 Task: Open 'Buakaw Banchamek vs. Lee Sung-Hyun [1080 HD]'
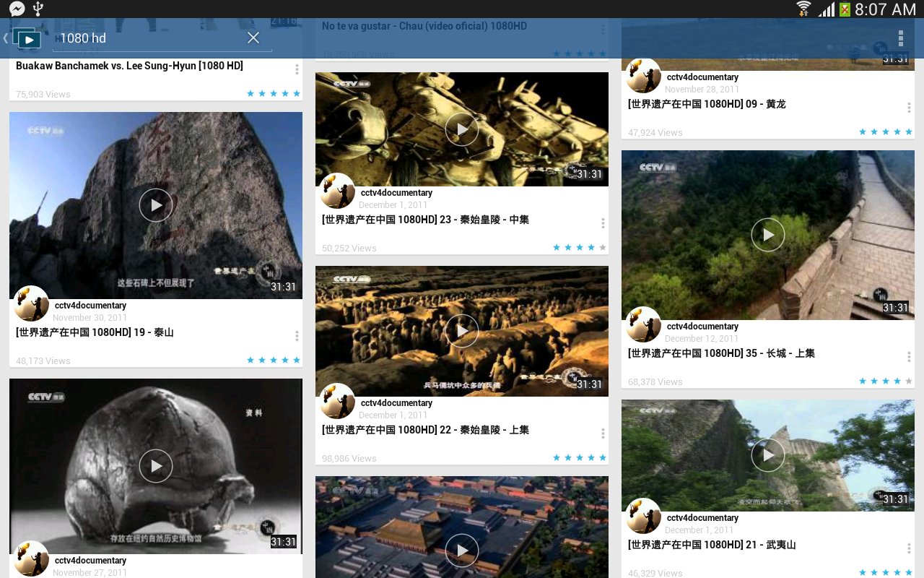tap(129, 66)
